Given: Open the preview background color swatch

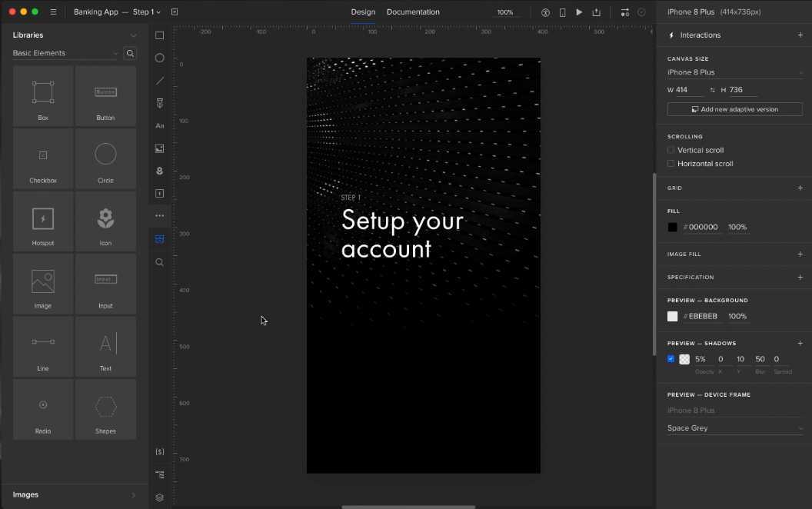Looking at the screenshot, I should point(672,316).
